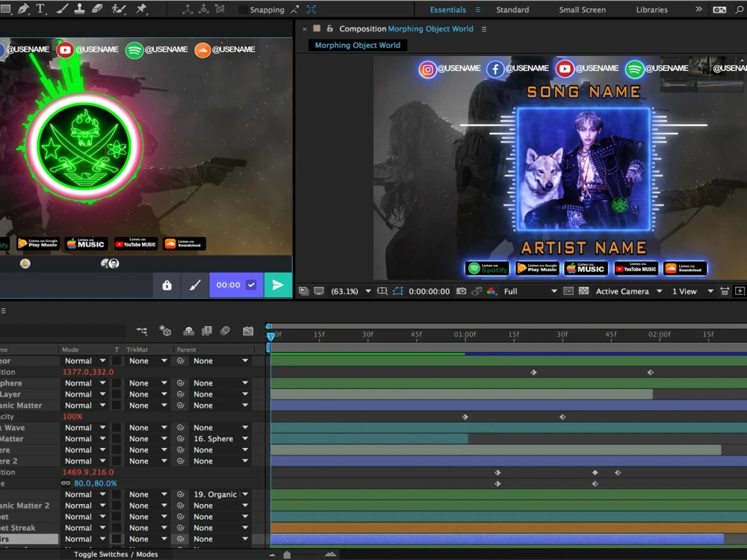Open the Graph Editor

point(248,331)
